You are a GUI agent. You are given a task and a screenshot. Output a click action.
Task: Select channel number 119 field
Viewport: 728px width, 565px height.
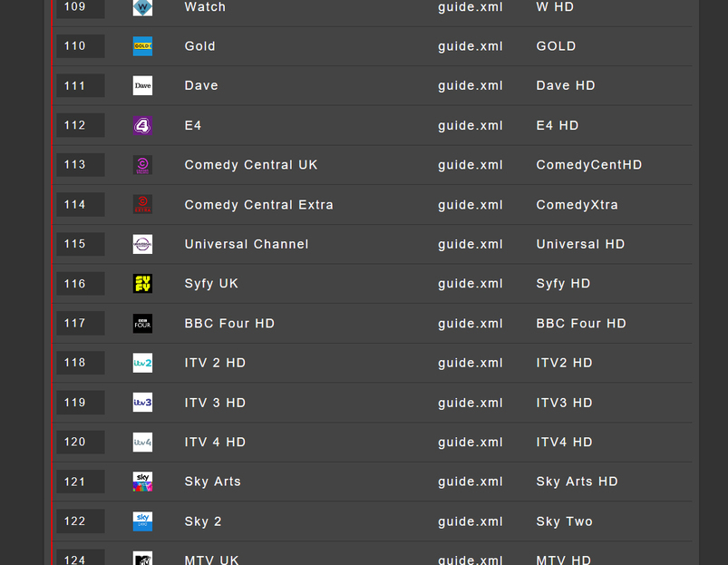point(81,403)
